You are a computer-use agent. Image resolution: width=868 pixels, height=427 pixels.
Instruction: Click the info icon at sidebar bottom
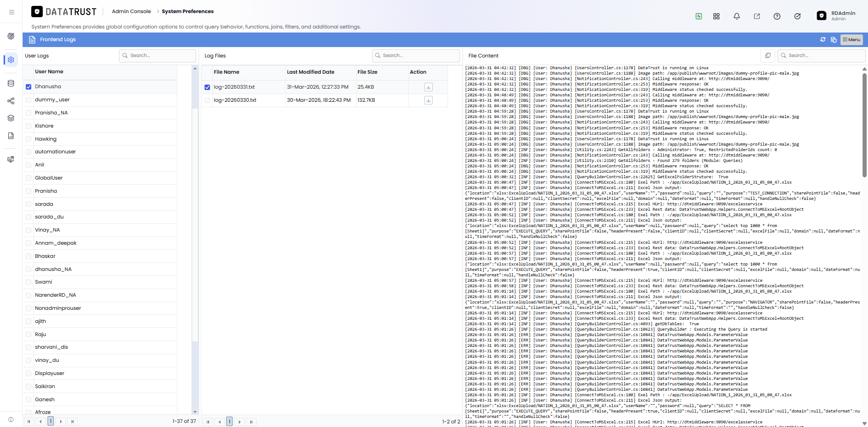[11, 419]
